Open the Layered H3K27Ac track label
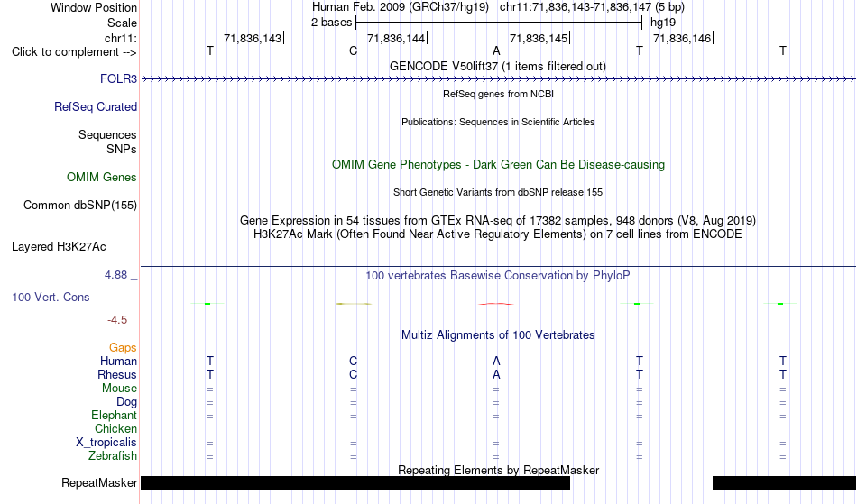857x504 pixels. [x=59, y=246]
